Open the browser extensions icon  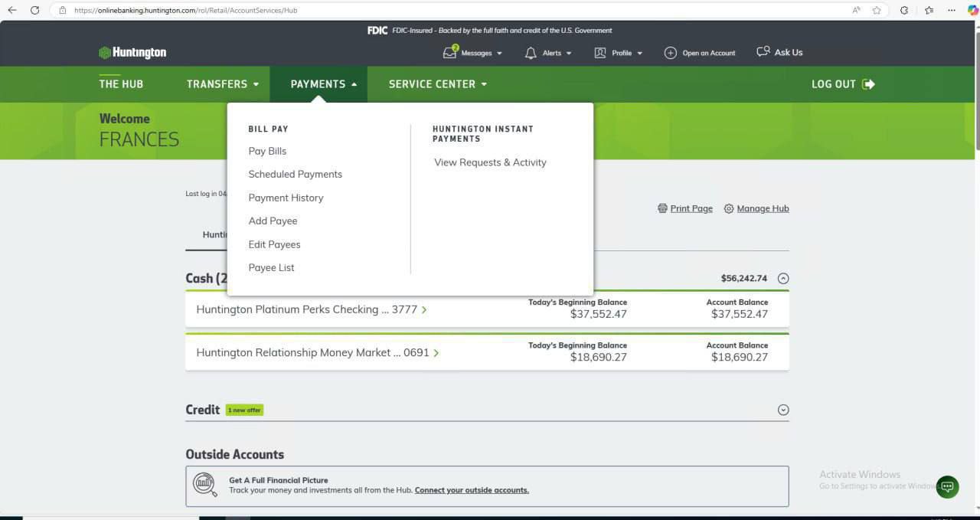click(x=904, y=10)
